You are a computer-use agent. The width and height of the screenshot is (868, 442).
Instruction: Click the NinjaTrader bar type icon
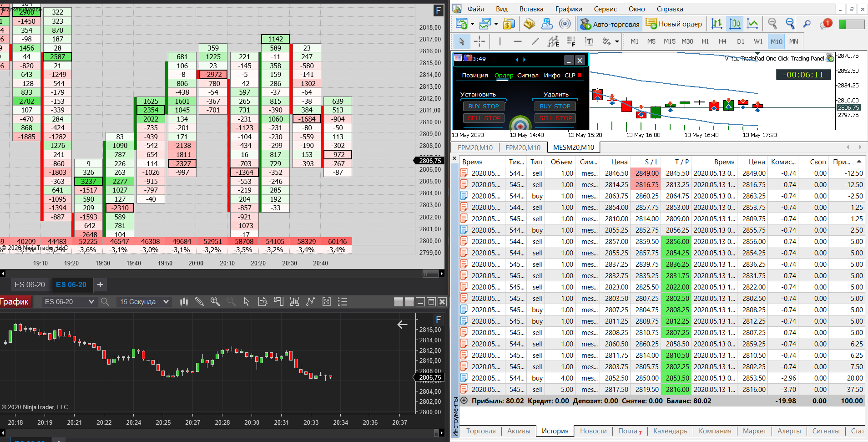(184, 301)
